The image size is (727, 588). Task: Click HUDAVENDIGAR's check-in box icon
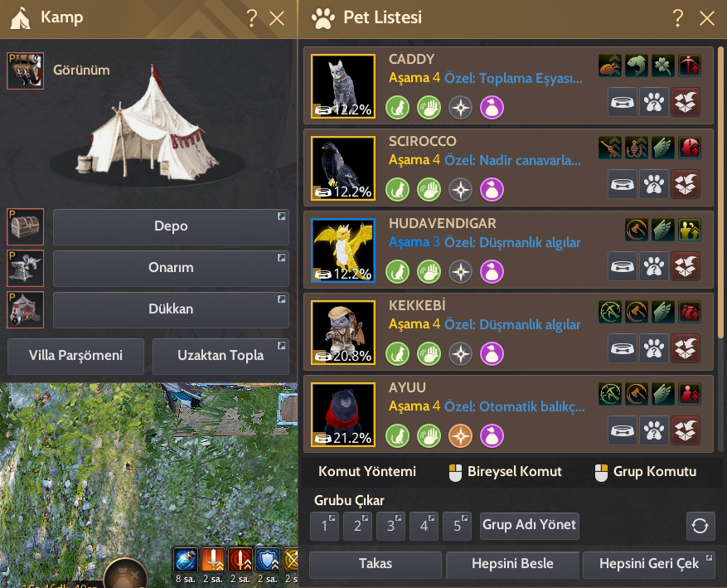pyautogui.click(x=686, y=266)
